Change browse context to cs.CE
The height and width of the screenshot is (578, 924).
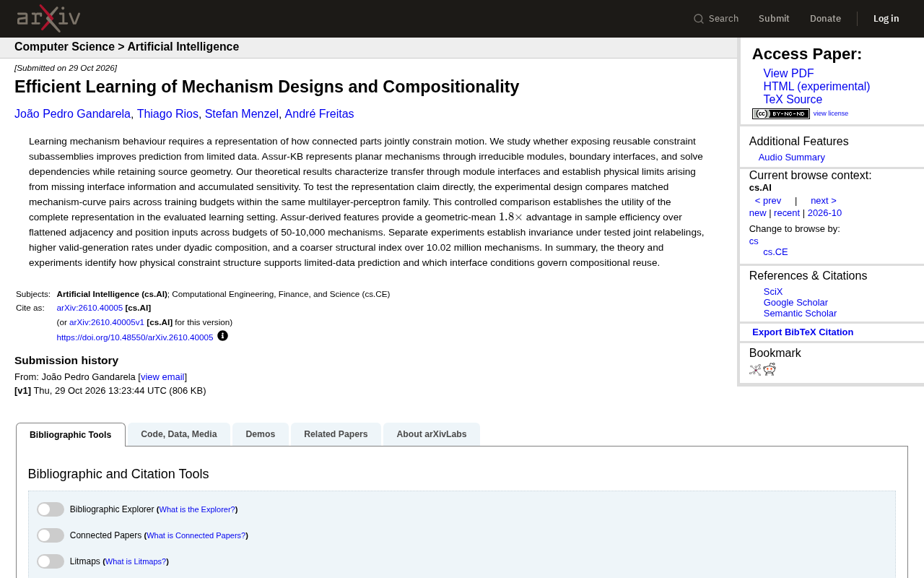tap(775, 252)
